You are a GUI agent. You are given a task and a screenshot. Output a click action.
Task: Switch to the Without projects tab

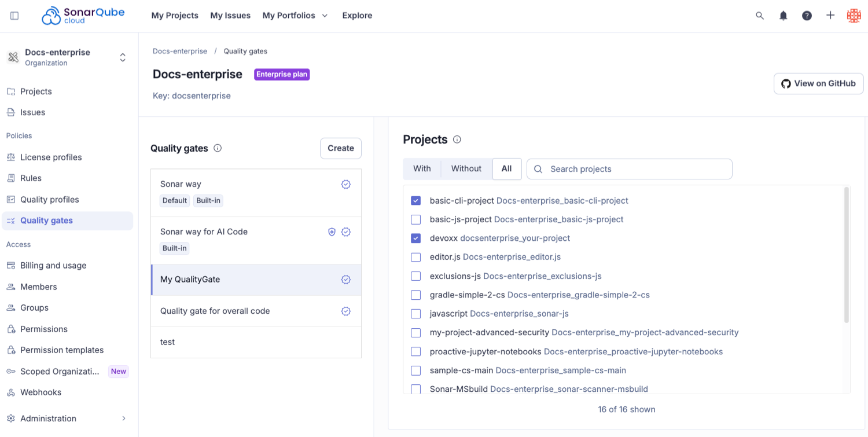[x=466, y=168]
